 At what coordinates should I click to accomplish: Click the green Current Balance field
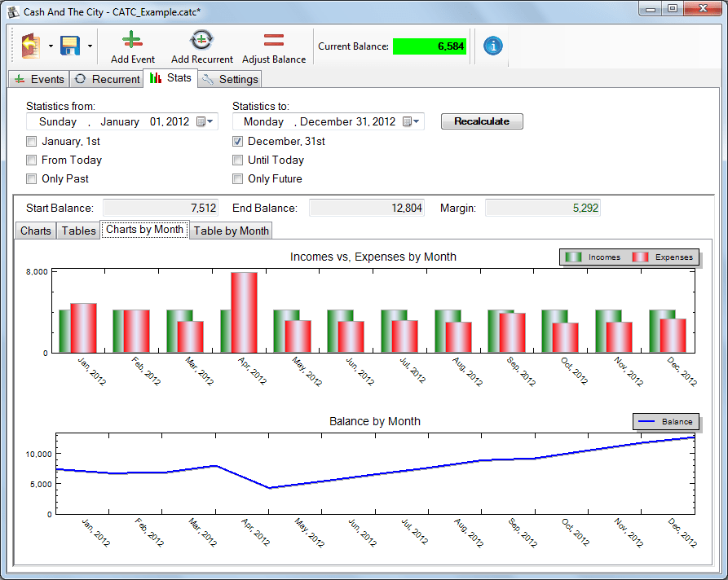point(430,46)
